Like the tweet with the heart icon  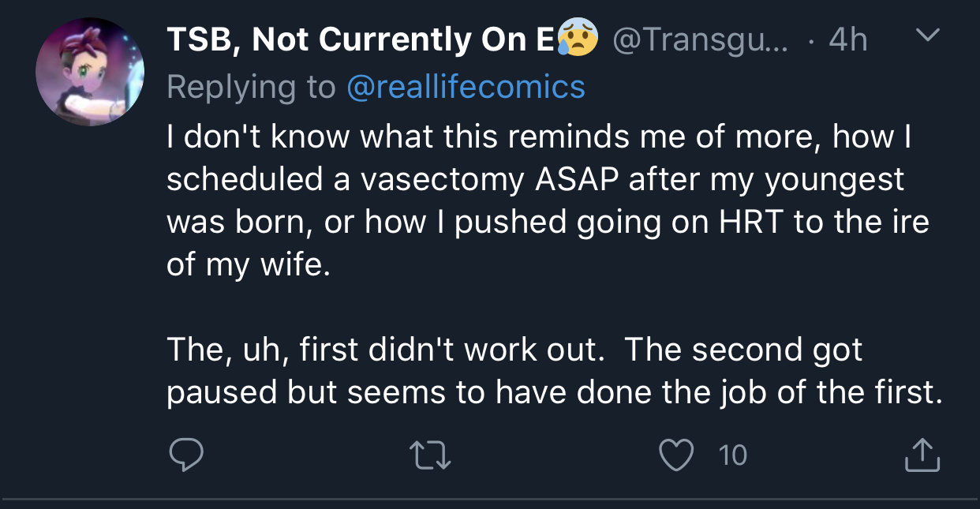[676, 455]
